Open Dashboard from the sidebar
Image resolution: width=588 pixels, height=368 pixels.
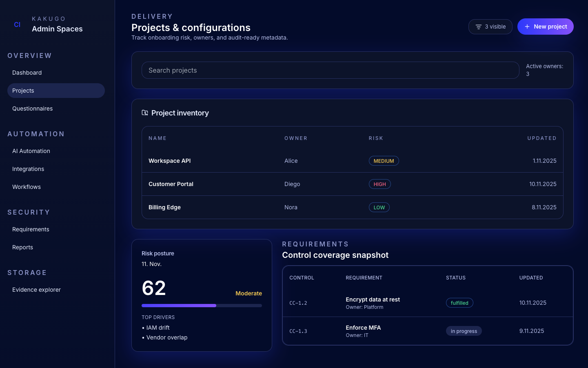point(27,73)
